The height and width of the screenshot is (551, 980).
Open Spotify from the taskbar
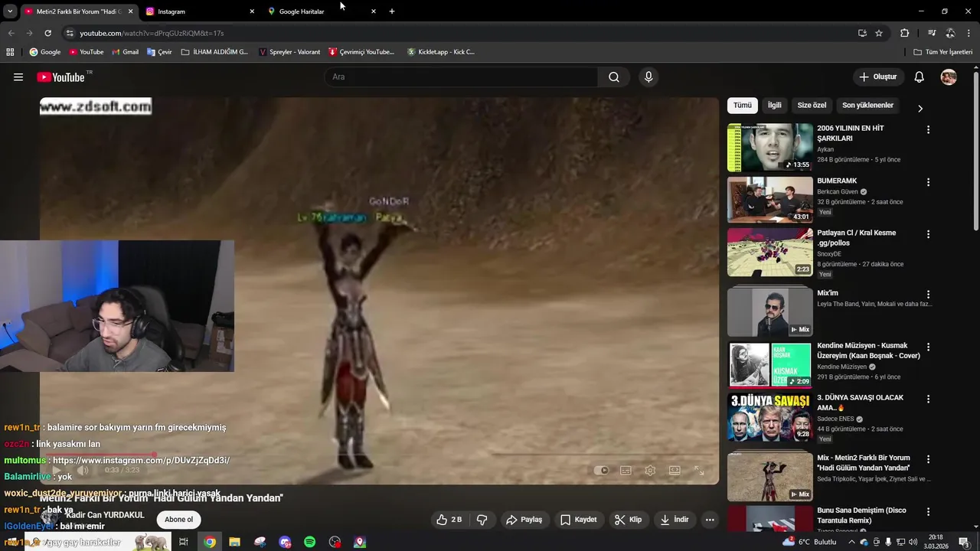tap(309, 542)
